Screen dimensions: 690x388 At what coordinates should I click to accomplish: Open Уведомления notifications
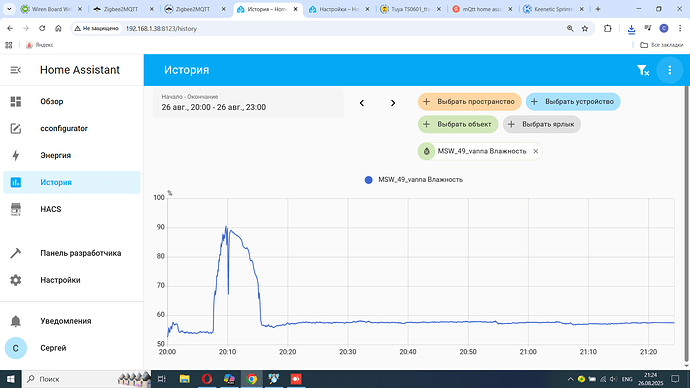point(72,321)
